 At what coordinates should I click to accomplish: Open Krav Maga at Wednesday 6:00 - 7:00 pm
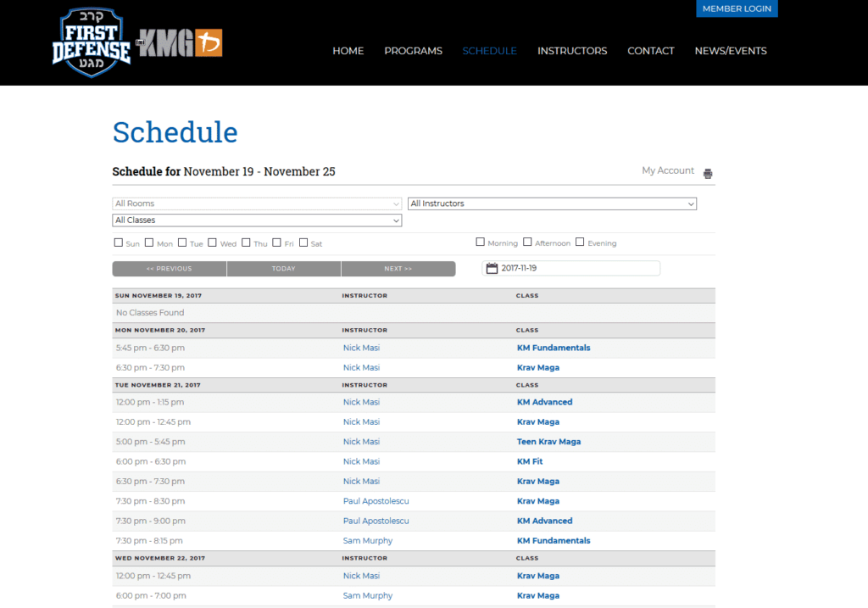[538, 596]
